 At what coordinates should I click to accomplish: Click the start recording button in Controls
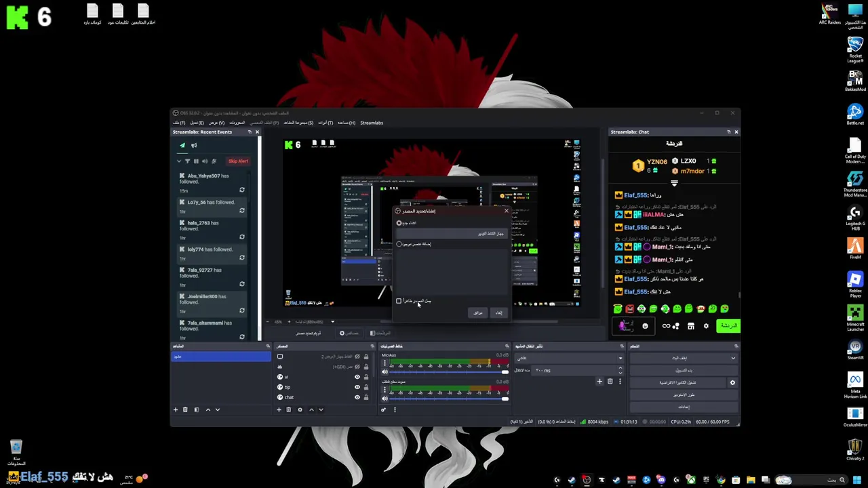(684, 370)
